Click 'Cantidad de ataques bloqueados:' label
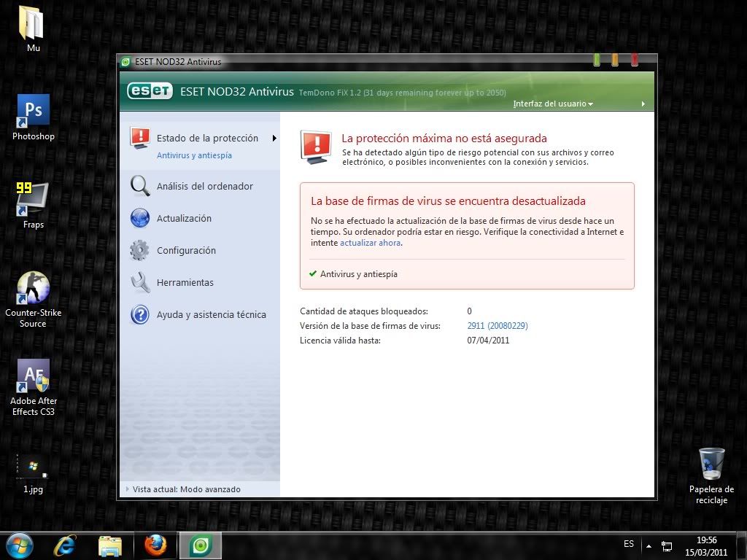747x560 pixels. [363, 311]
